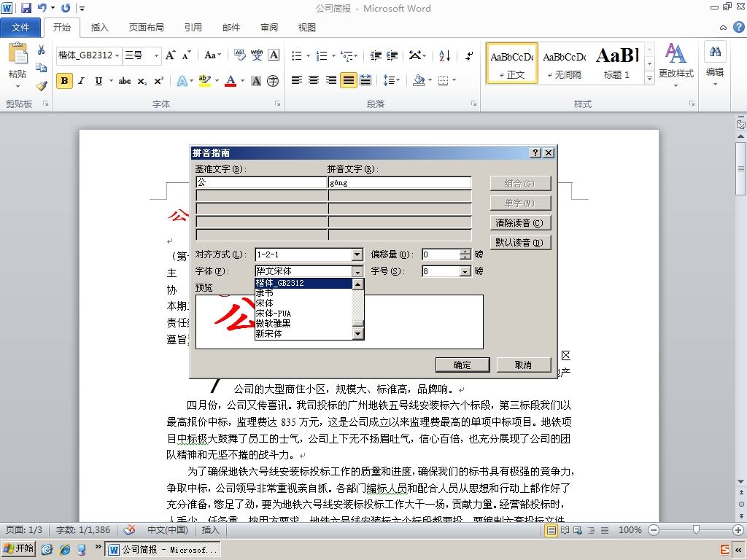Open the Change Styles (更改样式) icon
The width and height of the screenshot is (747, 560).
(x=676, y=65)
